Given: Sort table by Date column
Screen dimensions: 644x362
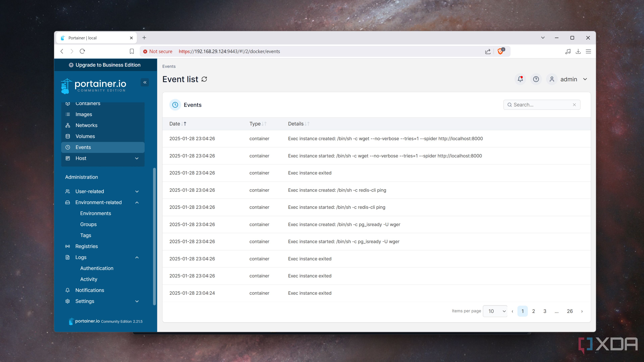Looking at the screenshot, I should (178, 124).
